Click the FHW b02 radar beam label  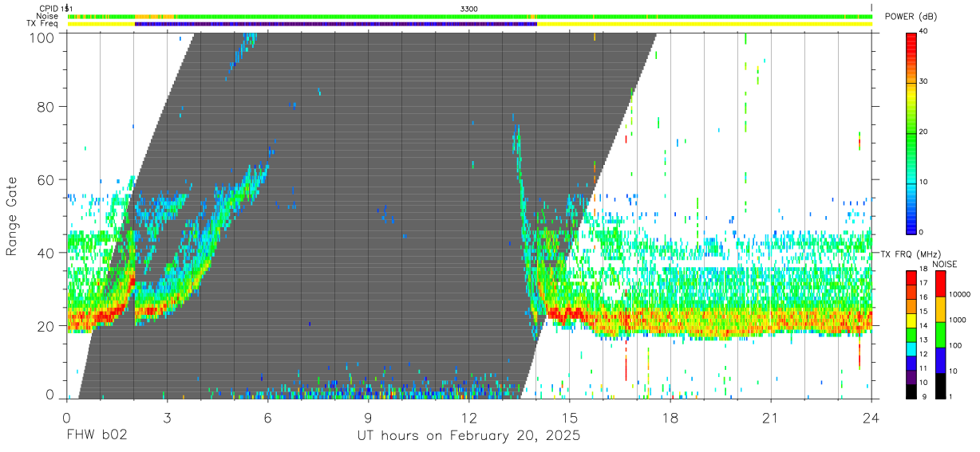[97, 436]
